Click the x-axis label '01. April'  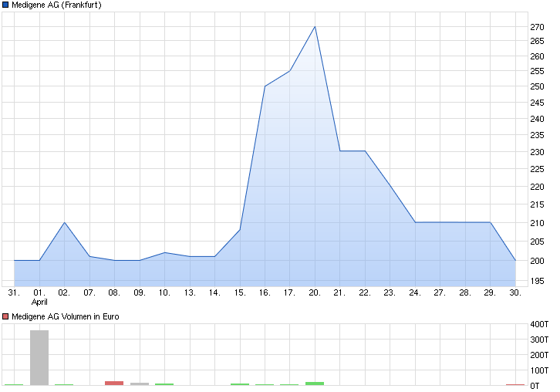click(39, 297)
